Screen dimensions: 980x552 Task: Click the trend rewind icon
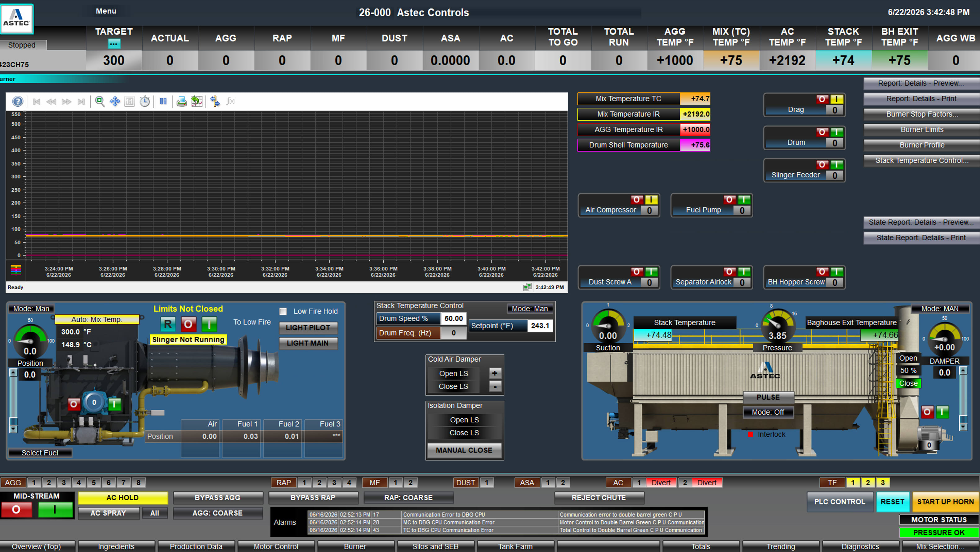(51, 102)
